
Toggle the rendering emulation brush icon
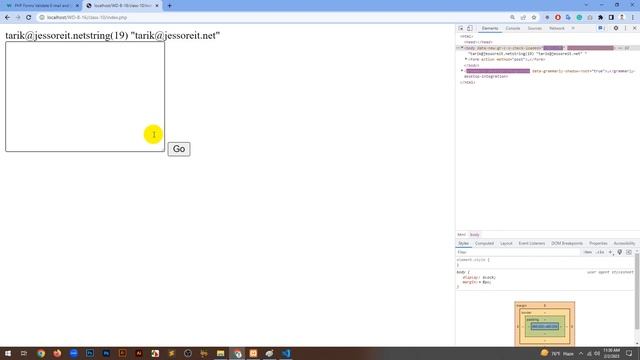tap(620, 252)
